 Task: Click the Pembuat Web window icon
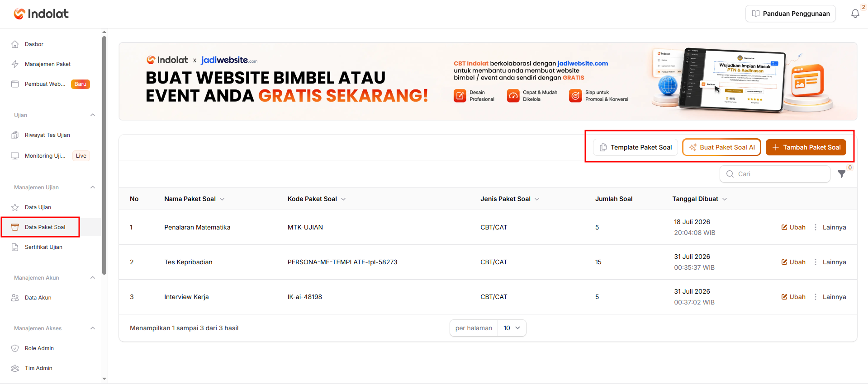tap(15, 84)
